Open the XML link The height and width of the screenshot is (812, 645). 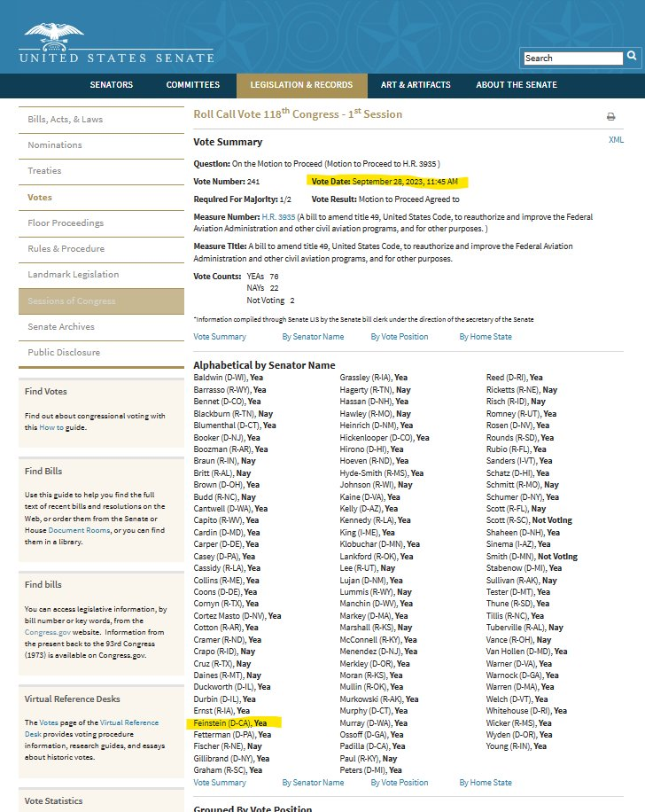click(x=616, y=140)
